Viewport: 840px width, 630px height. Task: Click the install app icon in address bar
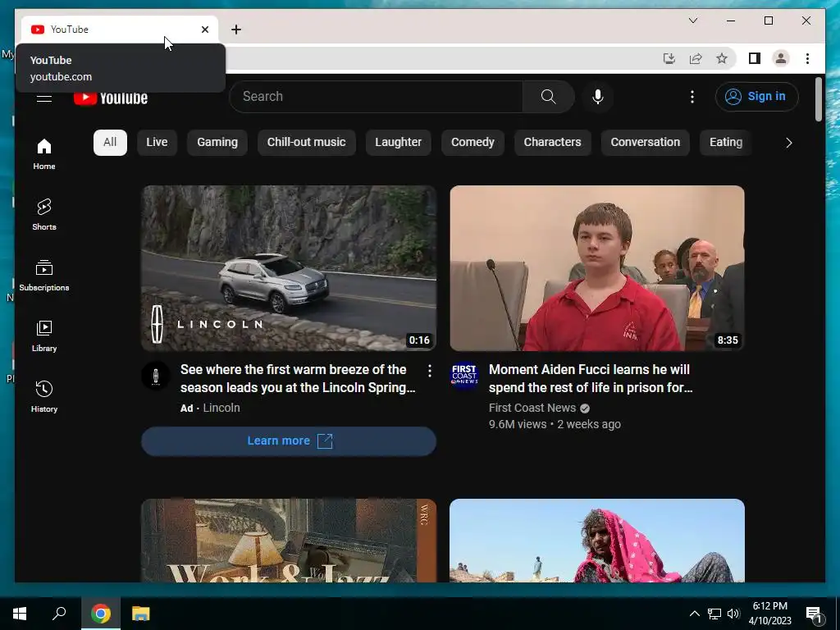pyautogui.click(x=669, y=58)
